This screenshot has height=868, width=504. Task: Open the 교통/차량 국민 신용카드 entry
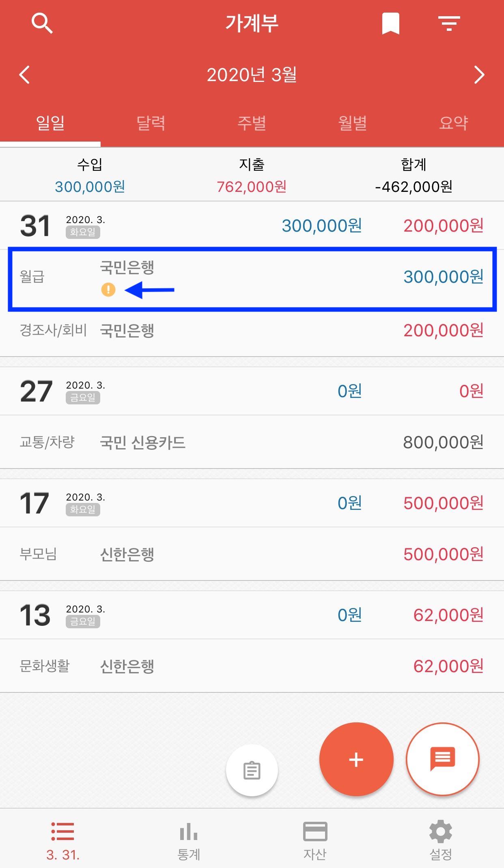click(252, 442)
